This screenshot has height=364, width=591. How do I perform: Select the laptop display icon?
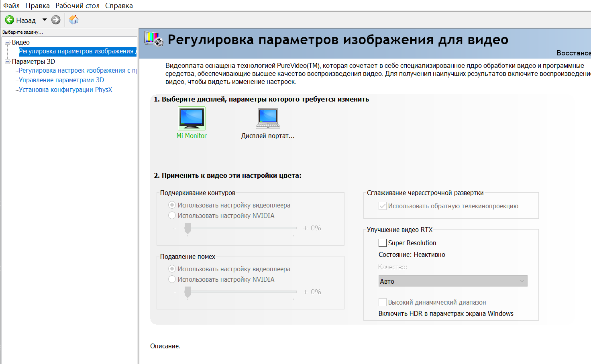(x=268, y=118)
